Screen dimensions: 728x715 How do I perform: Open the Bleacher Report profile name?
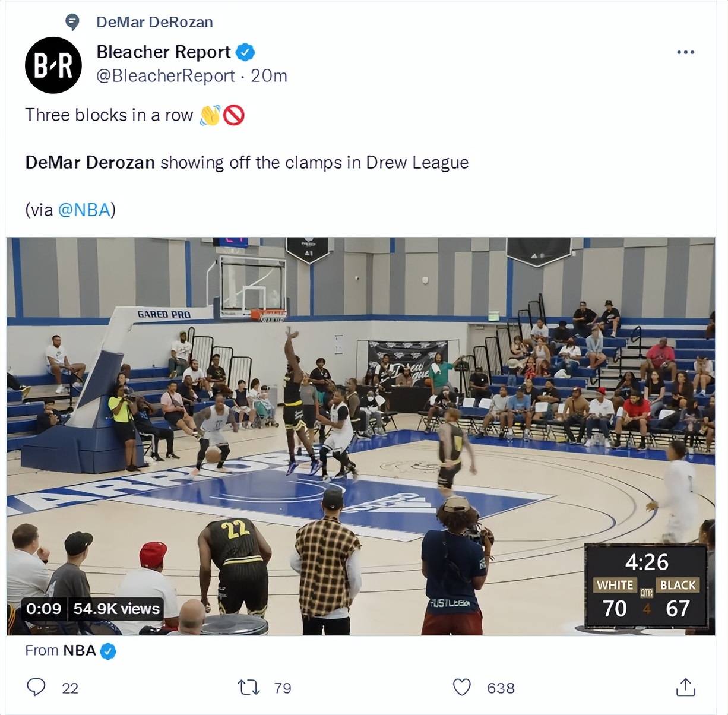(163, 52)
